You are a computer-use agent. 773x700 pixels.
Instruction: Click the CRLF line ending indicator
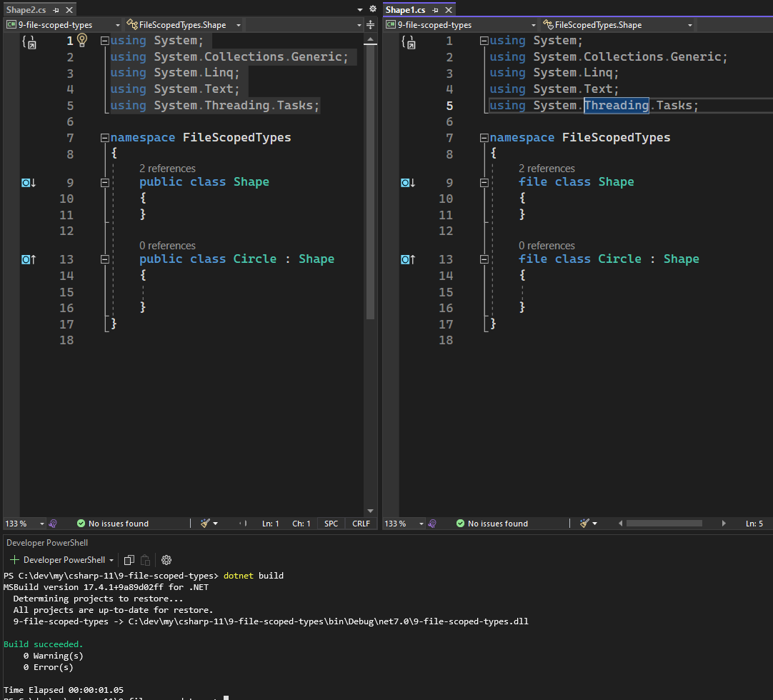[x=361, y=523]
